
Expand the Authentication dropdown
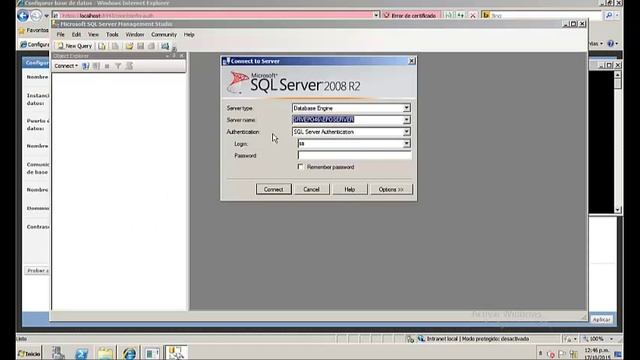coord(407,132)
